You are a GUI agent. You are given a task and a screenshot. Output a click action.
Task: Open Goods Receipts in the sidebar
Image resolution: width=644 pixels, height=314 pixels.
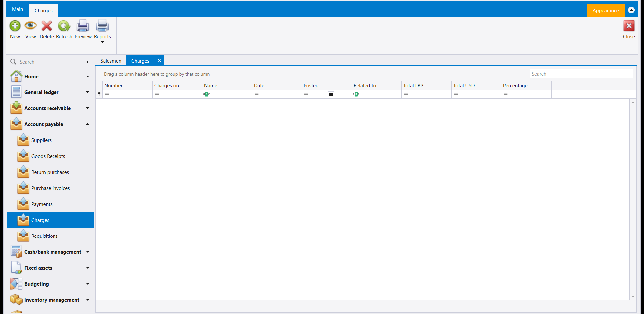50,156
